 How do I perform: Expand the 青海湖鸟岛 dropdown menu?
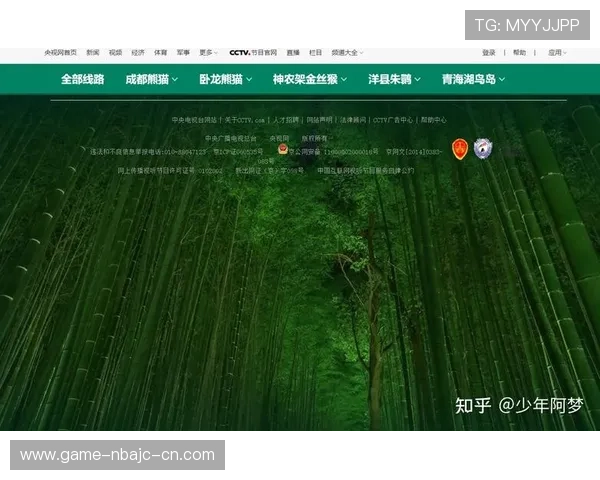(473, 79)
